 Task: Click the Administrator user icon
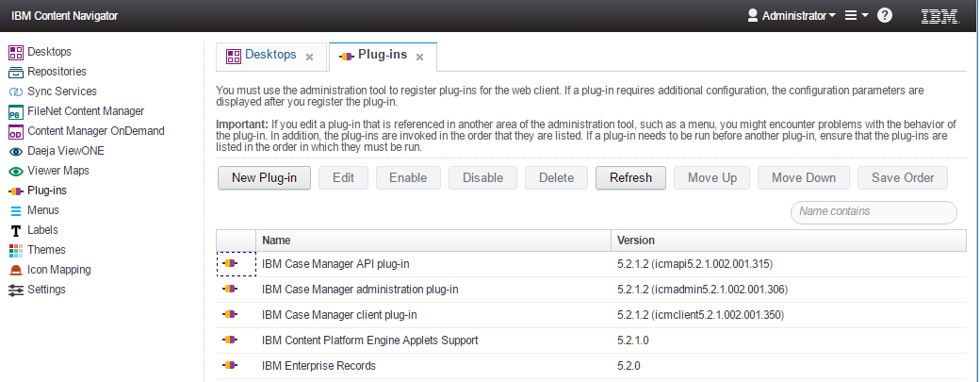pos(753,16)
